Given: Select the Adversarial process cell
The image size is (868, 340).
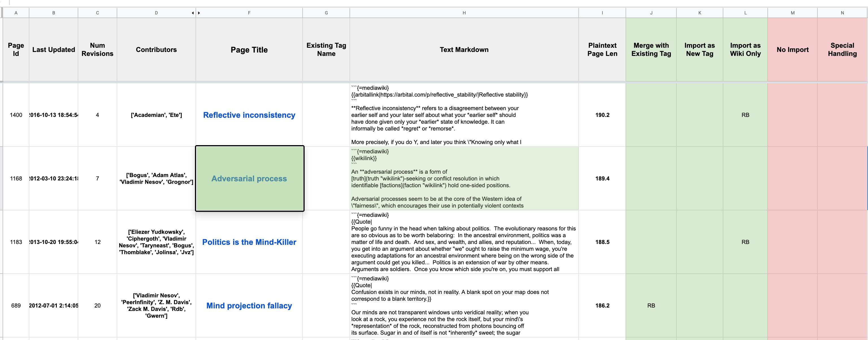Looking at the screenshot, I should 249,178.
